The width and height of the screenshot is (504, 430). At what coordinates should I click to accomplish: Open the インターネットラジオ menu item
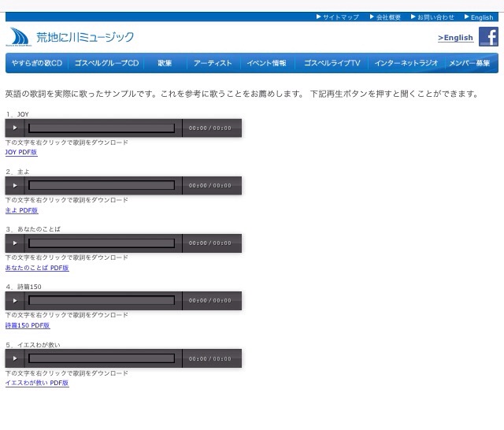406,63
